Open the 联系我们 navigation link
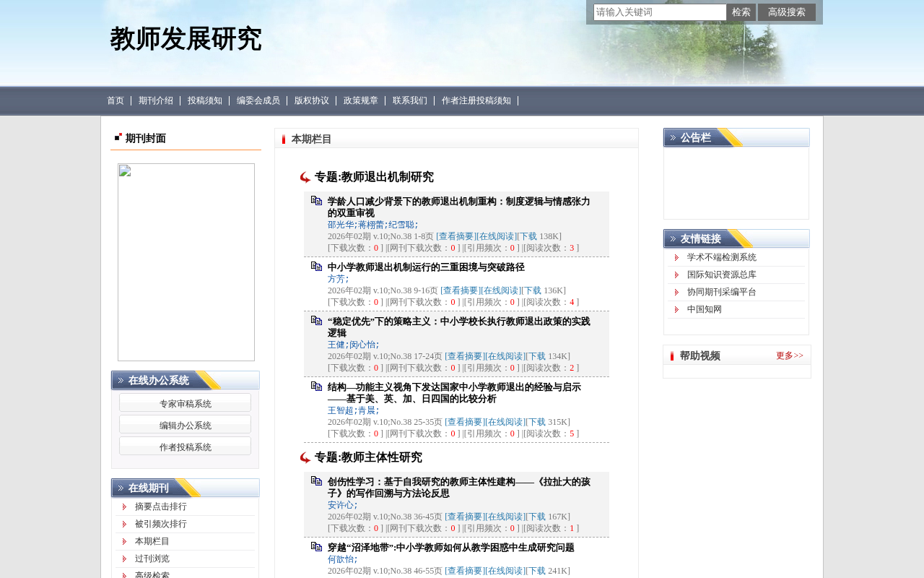 pyautogui.click(x=410, y=100)
